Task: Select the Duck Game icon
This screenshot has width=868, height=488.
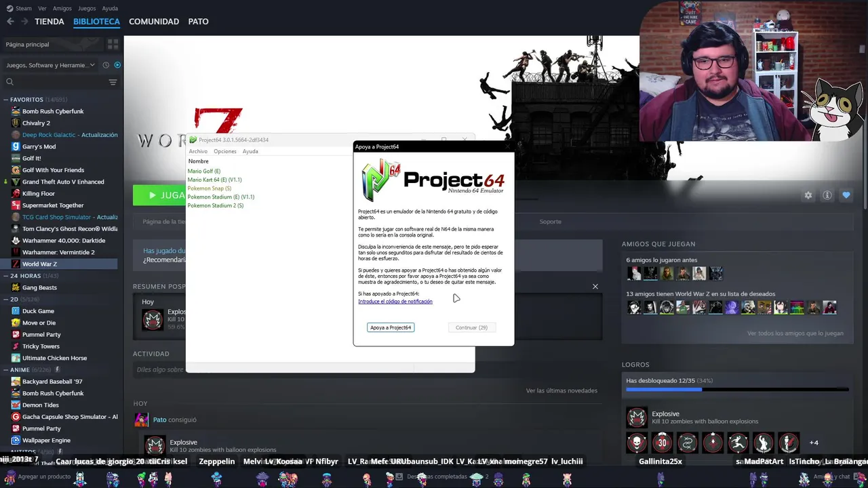Action: coord(16,311)
